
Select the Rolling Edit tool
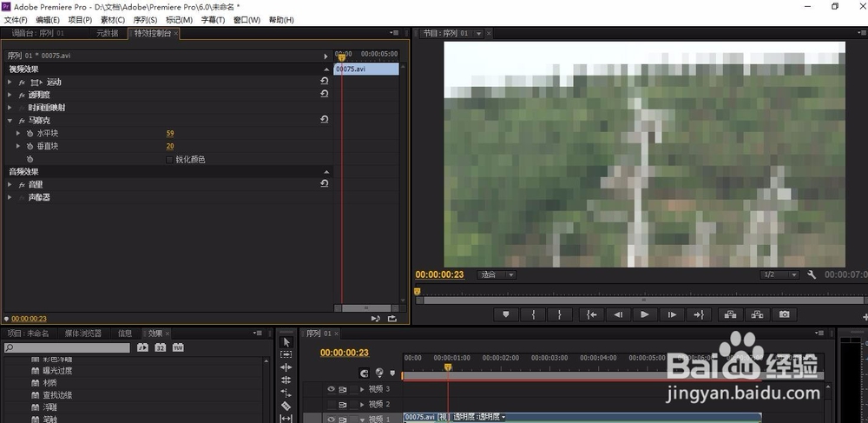coord(286,380)
